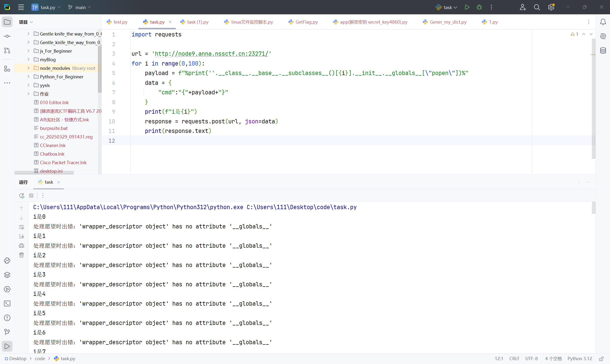This screenshot has height=364, width=610.
Task: Toggle scroll to end of console
Action: click(21, 237)
